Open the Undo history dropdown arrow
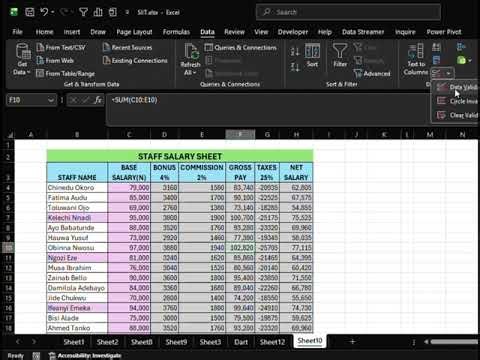Screen dimensions: 480x360 click(53, 12)
